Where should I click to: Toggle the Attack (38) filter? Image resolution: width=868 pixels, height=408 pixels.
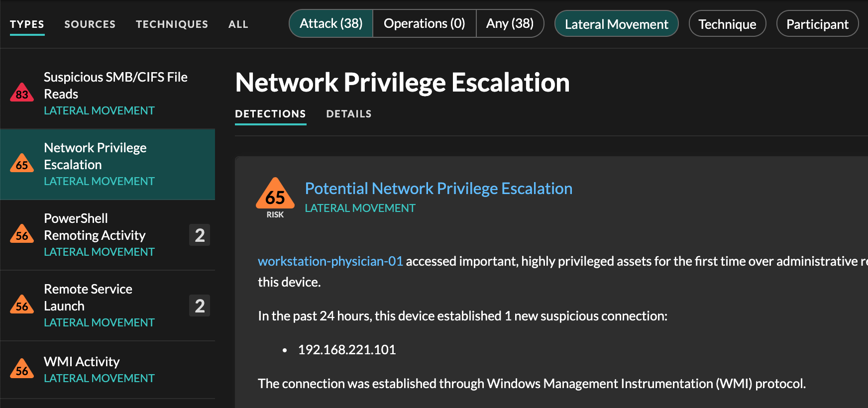pos(331,23)
